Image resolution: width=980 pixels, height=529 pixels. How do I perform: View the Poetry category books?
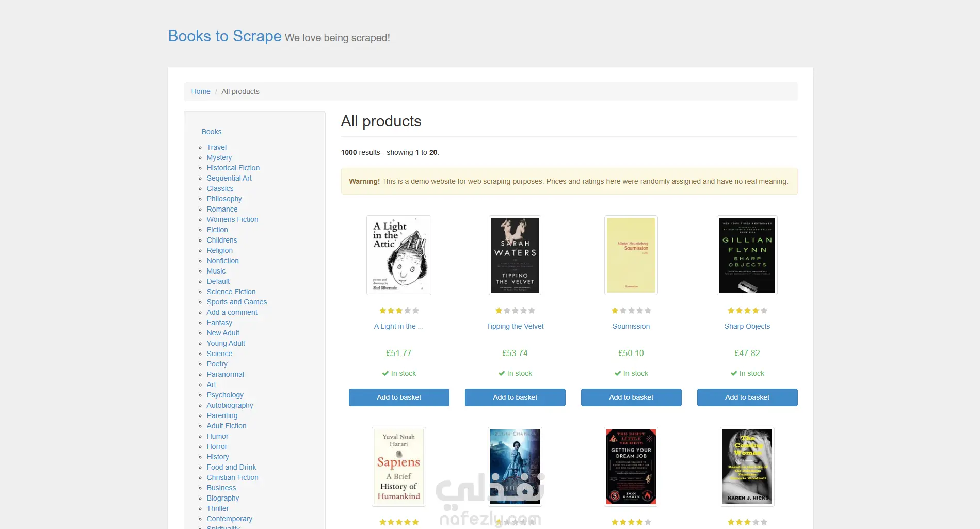coord(217,364)
